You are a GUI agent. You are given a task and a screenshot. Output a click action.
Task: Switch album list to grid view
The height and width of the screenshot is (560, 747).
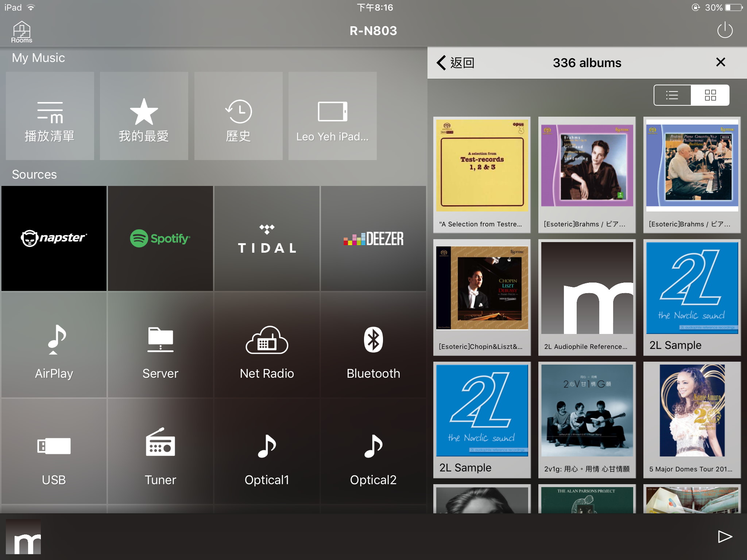click(x=710, y=95)
